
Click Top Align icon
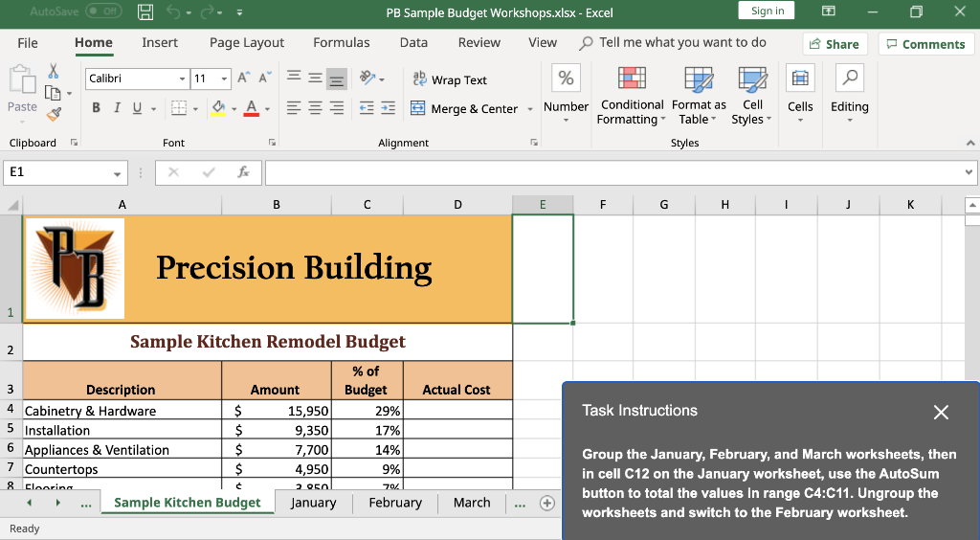click(294, 78)
